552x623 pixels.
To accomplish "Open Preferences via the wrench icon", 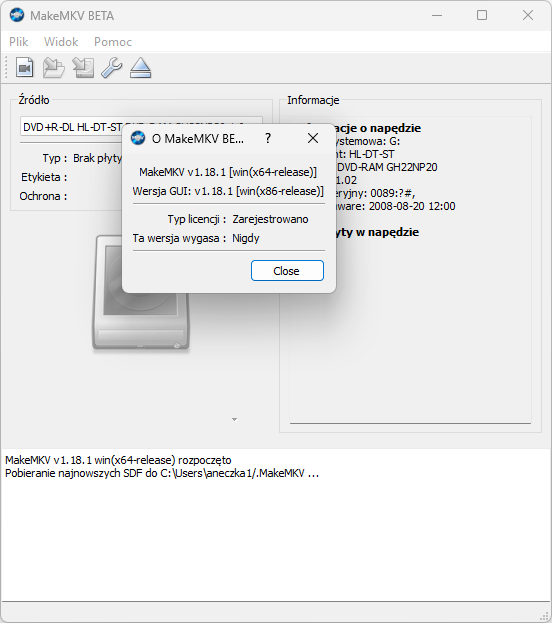I will click(x=112, y=68).
